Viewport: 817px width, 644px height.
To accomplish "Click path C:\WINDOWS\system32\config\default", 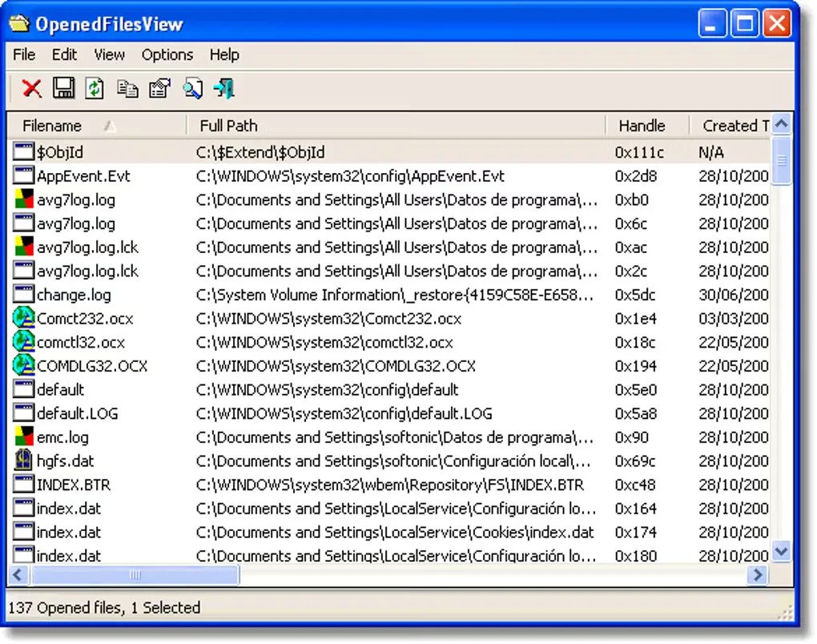I will 328,390.
